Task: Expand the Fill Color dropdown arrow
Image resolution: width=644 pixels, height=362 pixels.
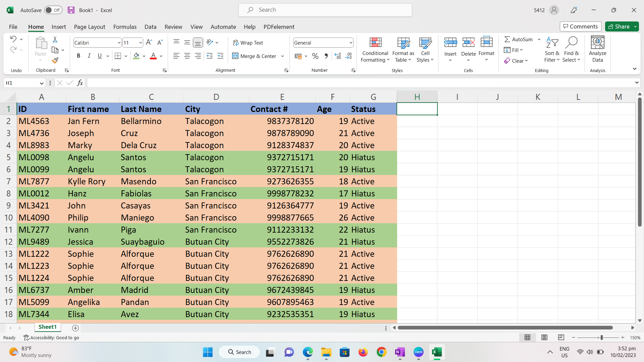Action: point(144,56)
